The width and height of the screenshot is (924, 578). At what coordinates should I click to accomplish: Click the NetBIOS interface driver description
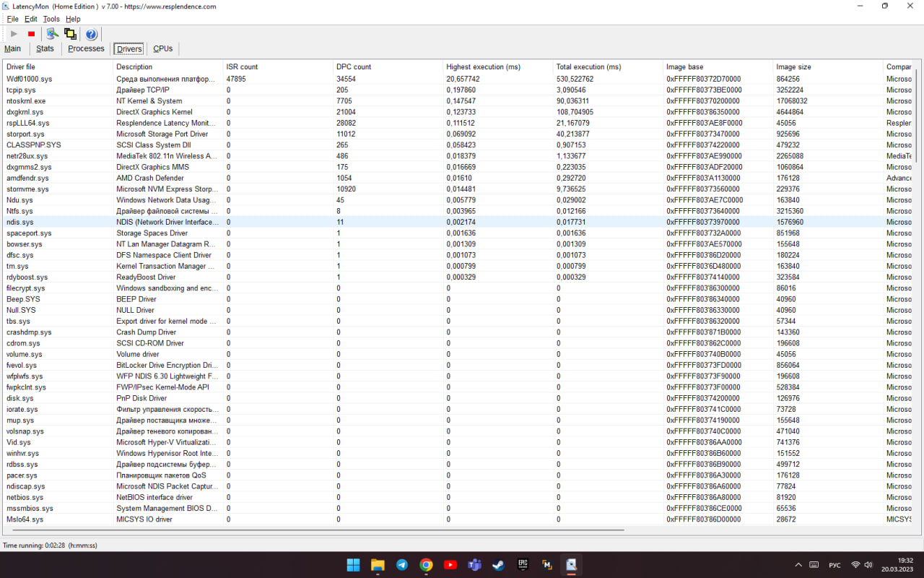pyautogui.click(x=154, y=497)
